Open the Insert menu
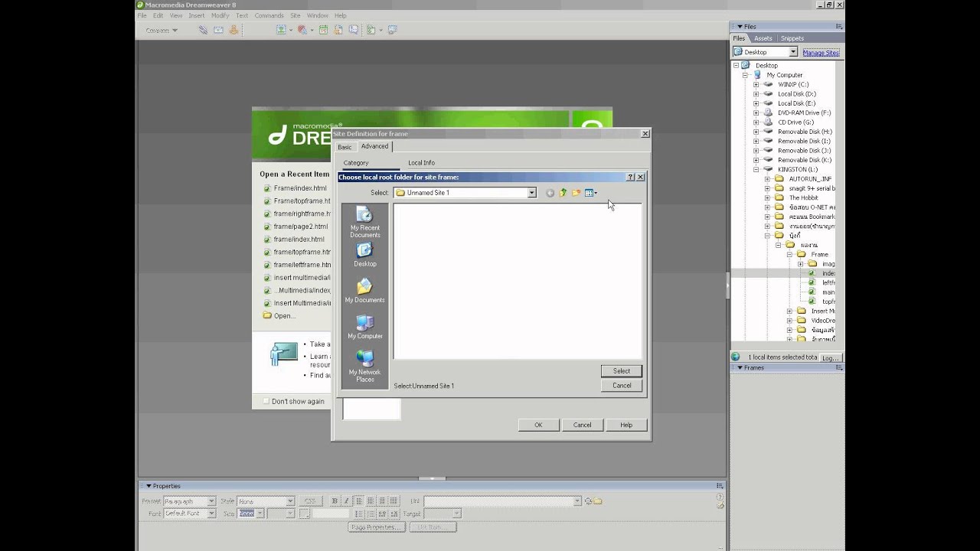The width and height of the screenshot is (980, 551). (197, 15)
